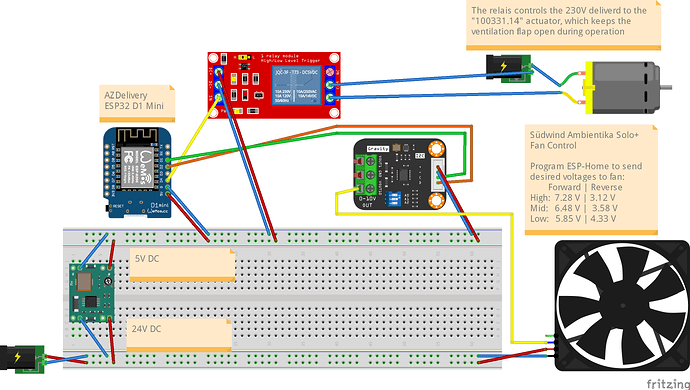The image size is (690, 390).
Task: Select the breadboard
Action: pos(282,298)
